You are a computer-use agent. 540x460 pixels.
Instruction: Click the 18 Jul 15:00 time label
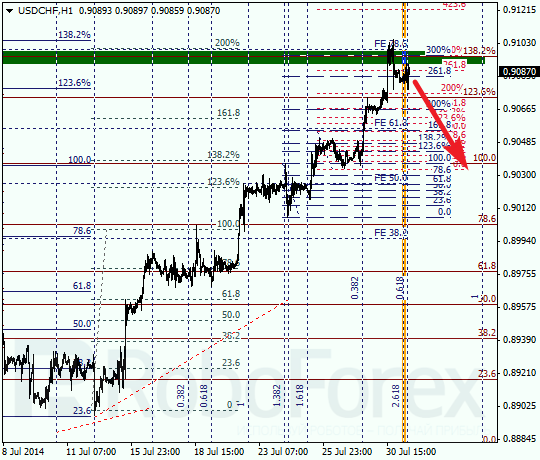pyautogui.click(x=219, y=451)
